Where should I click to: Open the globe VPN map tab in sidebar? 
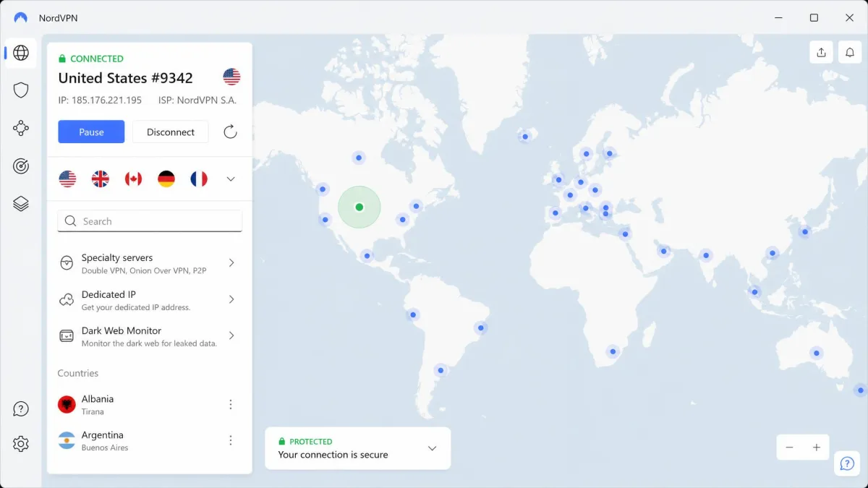click(x=21, y=53)
